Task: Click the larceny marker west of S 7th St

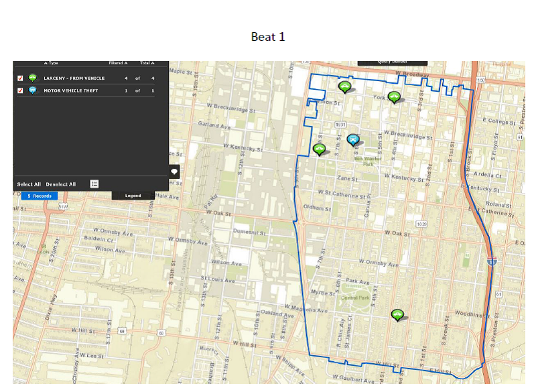Action: click(320, 149)
